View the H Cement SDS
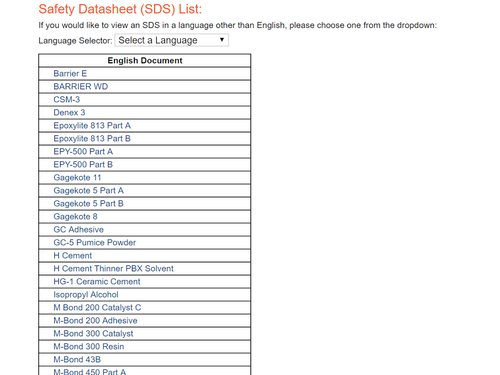 pyautogui.click(x=73, y=256)
